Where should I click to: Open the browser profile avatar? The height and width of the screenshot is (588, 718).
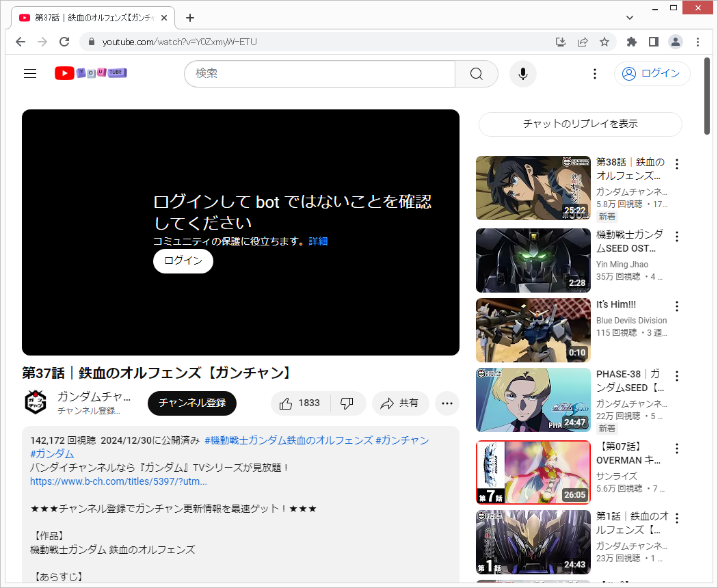[676, 42]
